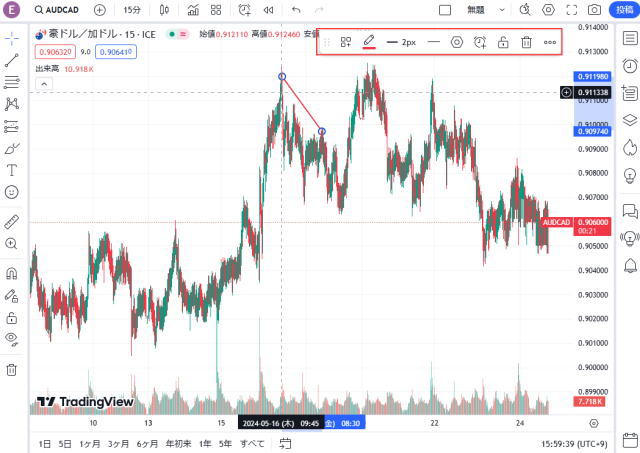Open the indicators menu
Image resolution: width=640 pixels, height=453 pixels.
tap(193, 10)
